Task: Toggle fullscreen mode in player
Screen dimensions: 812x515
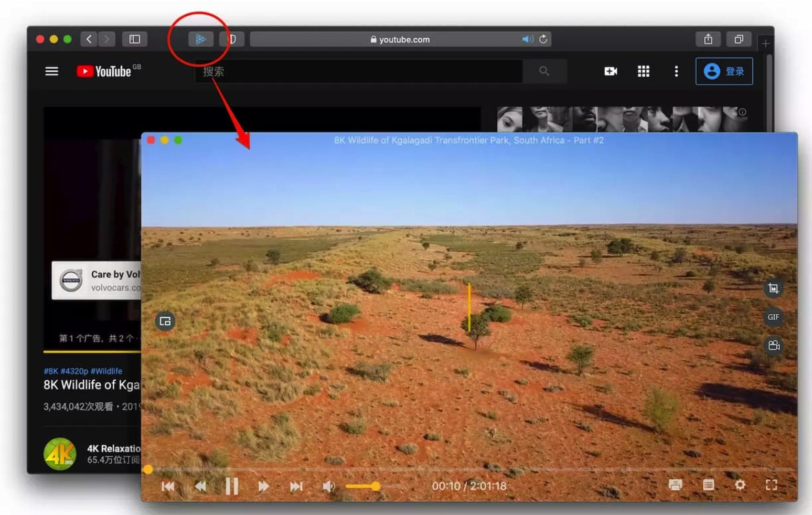Action: click(771, 485)
